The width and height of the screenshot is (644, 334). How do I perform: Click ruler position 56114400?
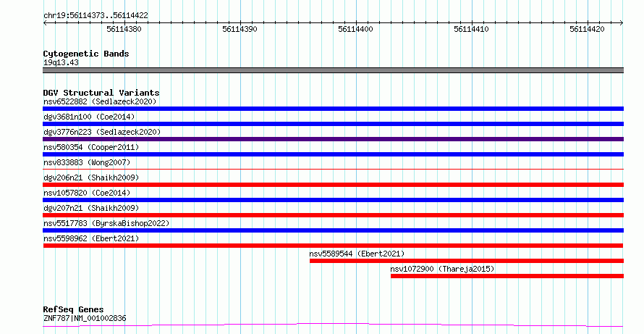pyautogui.click(x=356, y=29)
